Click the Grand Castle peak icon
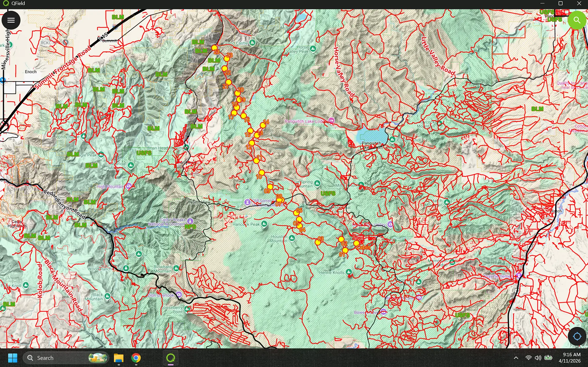588x367 pixels. coord(253,42)
